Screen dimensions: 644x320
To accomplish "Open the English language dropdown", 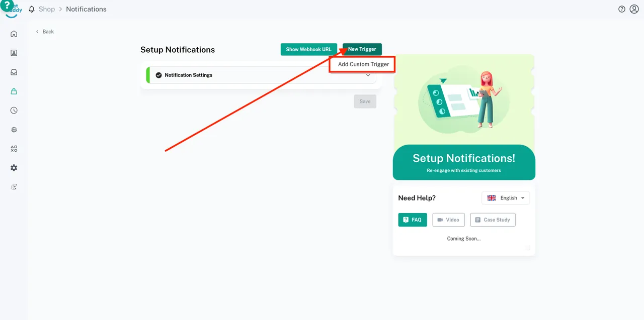I will (x=506, y=198).
